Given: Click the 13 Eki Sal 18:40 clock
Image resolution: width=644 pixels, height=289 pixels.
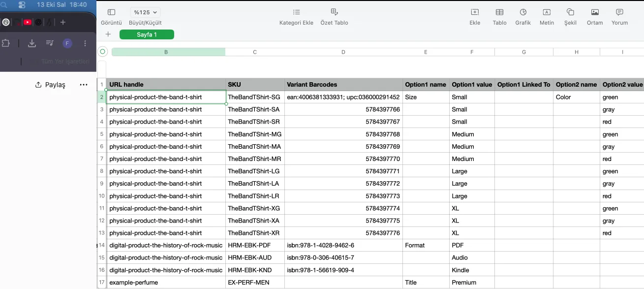Looking at the screenshot, I should 61,4.
